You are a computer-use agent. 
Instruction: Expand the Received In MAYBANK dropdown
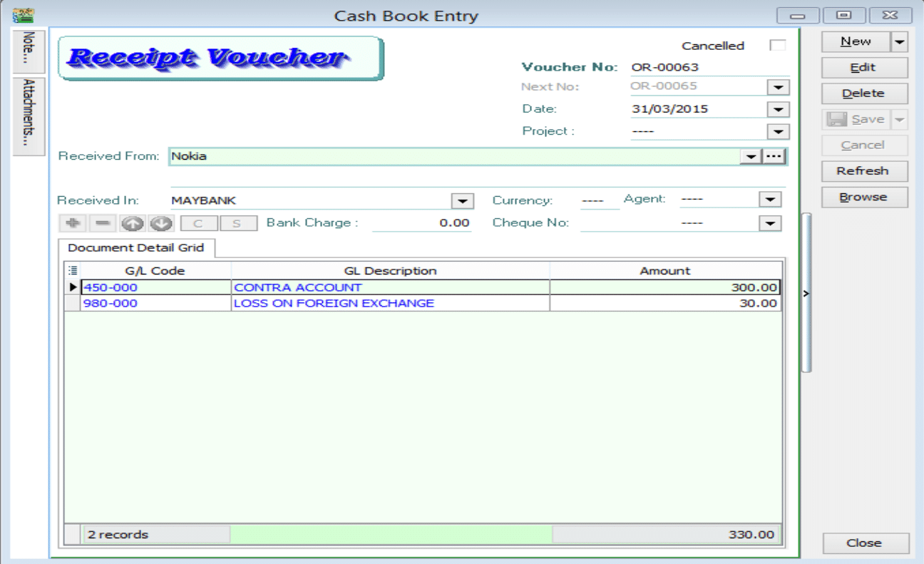pyautogui.click(x=463, y=200)
